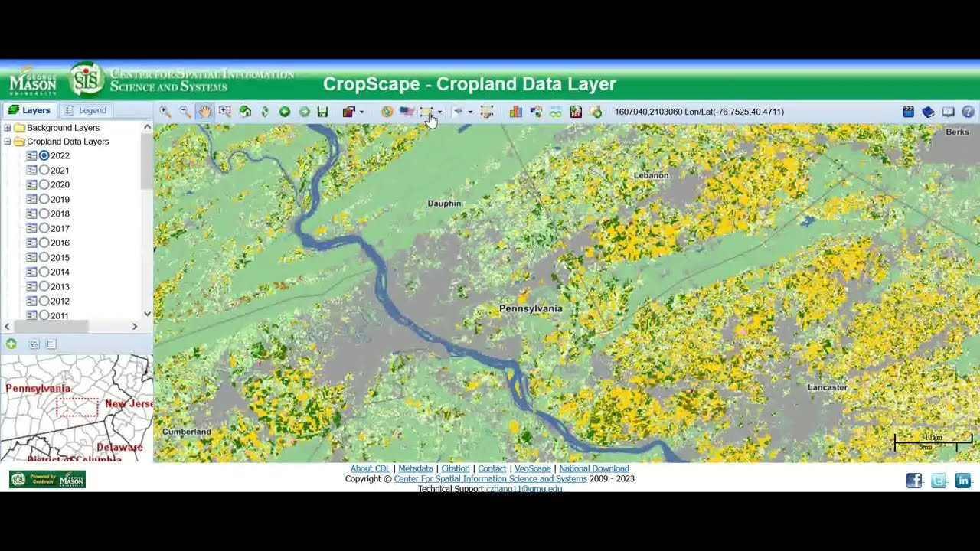
Task: Select the 2020 cropland layer radio button
Action: (x=44, y=184)
